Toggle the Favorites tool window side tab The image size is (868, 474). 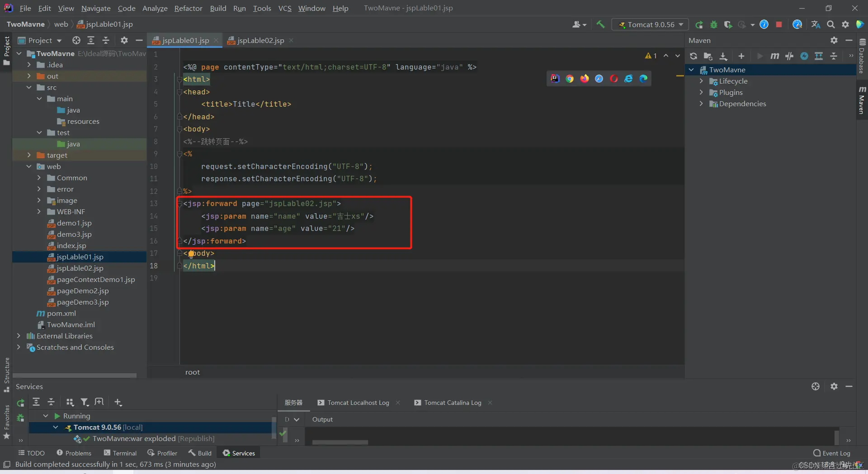click(6, 422)
